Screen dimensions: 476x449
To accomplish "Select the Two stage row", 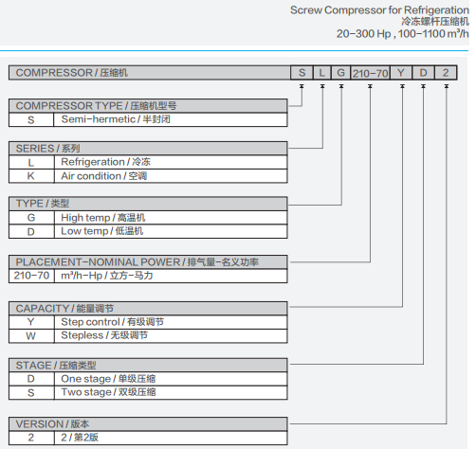I will point(148,392).
